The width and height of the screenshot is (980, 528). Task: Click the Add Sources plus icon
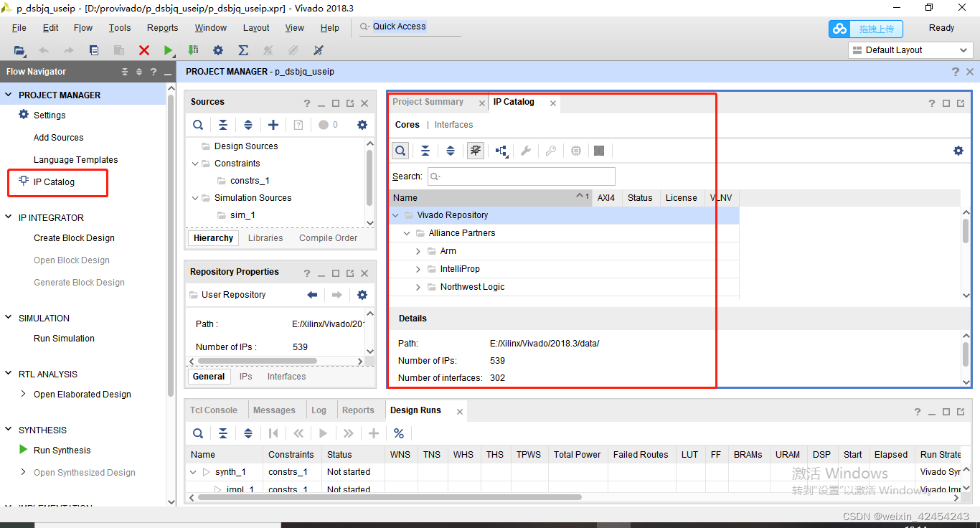coord(273,125)
